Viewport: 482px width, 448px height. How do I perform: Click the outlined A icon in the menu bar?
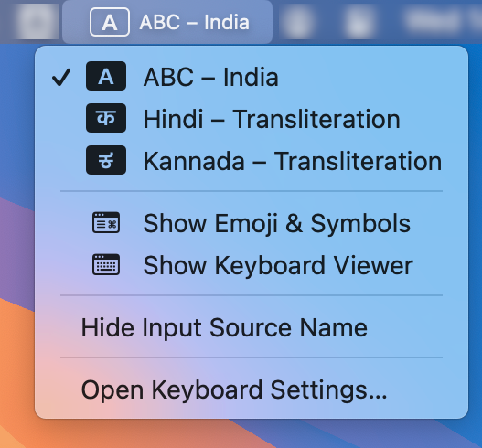point(110,22)
